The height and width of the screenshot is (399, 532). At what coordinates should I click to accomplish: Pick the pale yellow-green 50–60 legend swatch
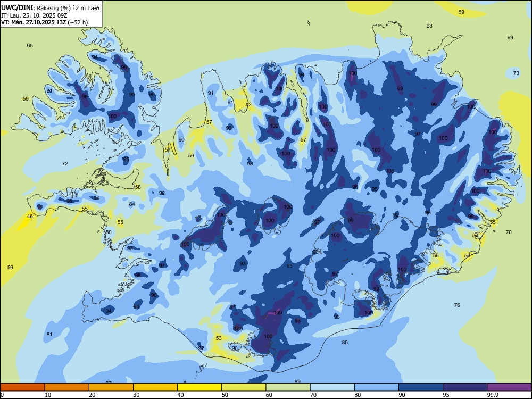click(244, 387)
